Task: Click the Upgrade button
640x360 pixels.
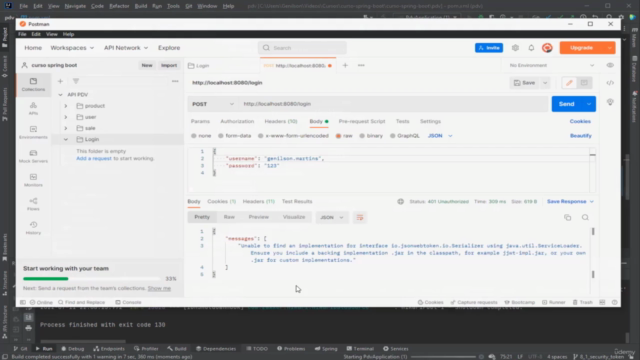Action: tap(581, 48)
